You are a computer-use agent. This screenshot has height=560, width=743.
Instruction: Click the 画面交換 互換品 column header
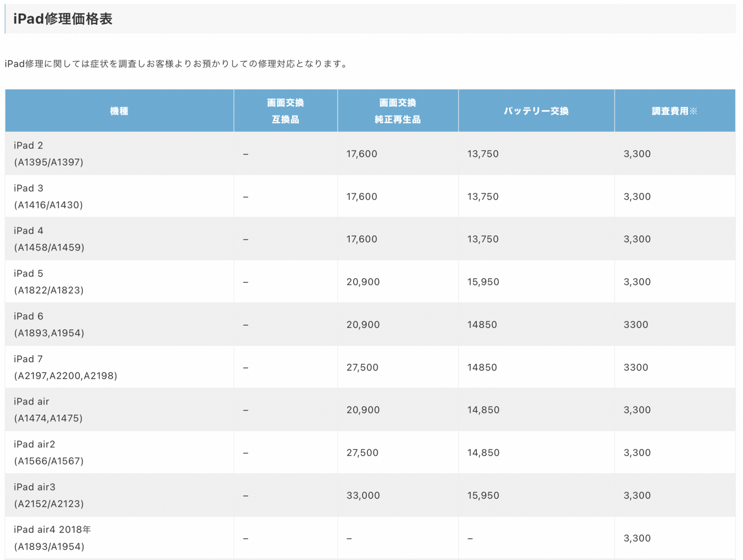click(285, 111)
